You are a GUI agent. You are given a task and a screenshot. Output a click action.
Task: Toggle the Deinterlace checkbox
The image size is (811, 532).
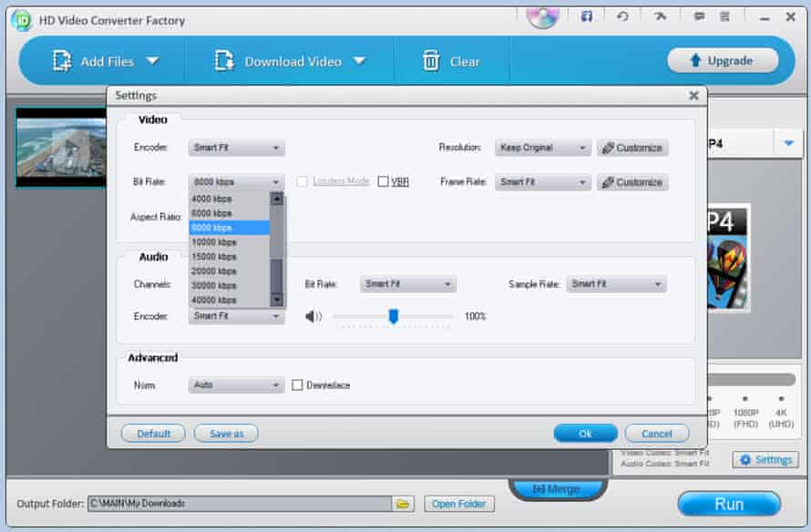[x=298, y=385]
